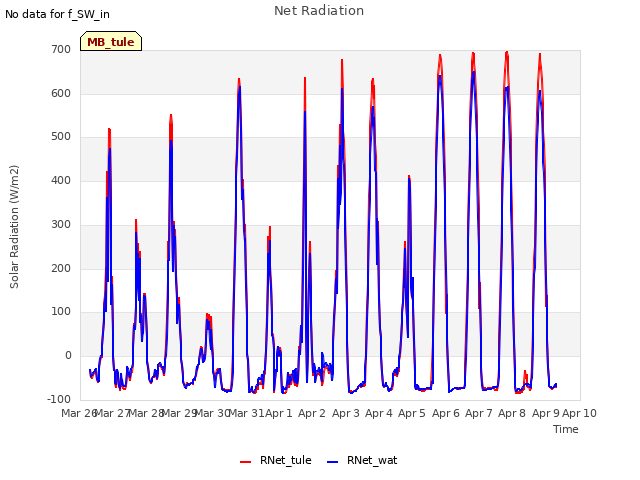Screen dimensions: 640x480
Task: Click the Apr 4 x-axis tick label
Action: point(379,413)
